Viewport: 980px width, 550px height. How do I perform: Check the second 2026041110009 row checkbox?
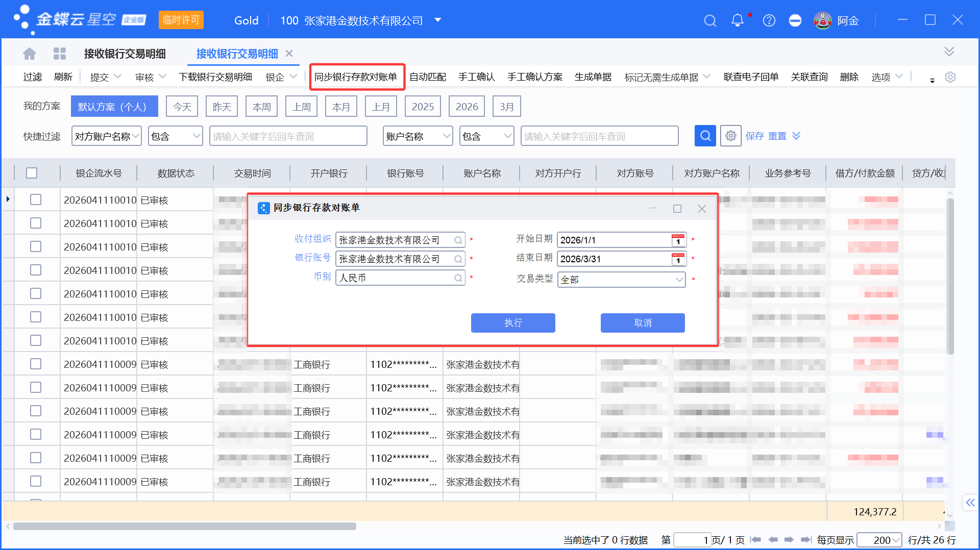[36, 387]
